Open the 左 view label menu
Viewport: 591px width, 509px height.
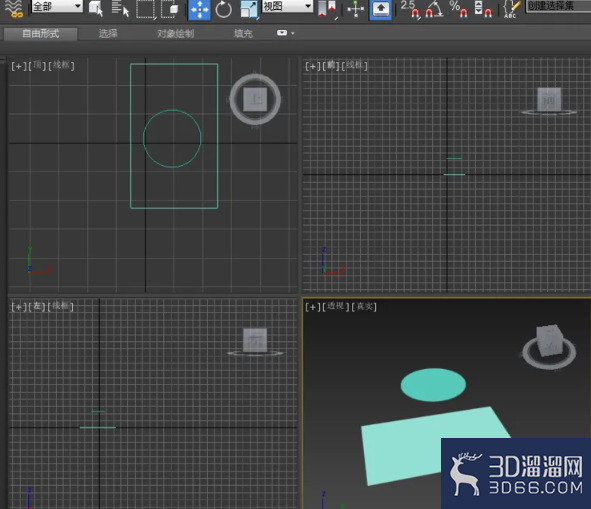[37, 306]
